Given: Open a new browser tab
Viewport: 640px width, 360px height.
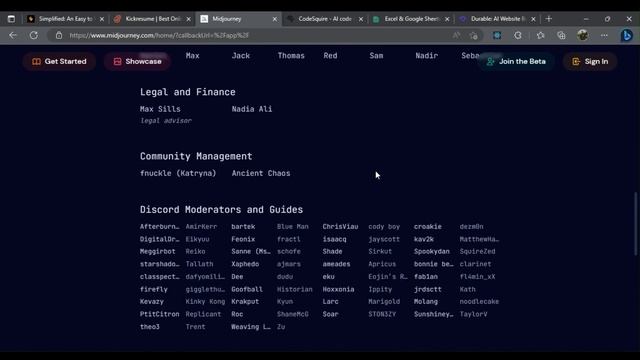Looking at the screenshot, I should click(x=549, y=19).
